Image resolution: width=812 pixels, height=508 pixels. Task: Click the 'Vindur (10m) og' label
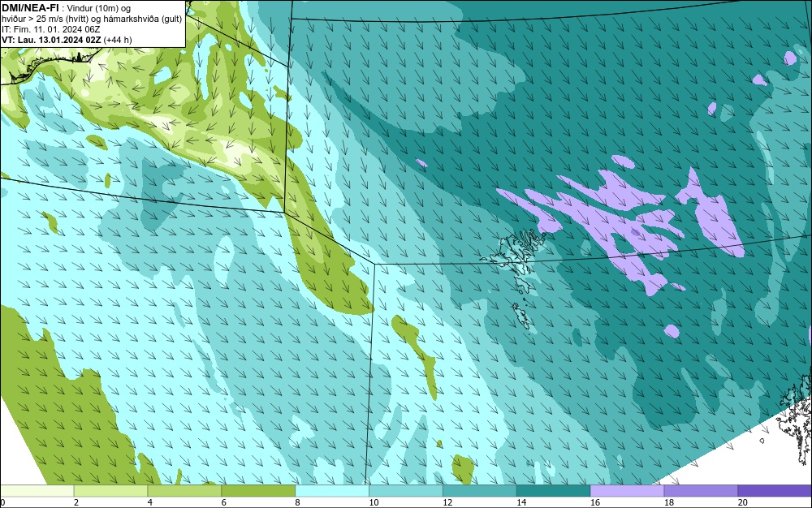[99, 8]
